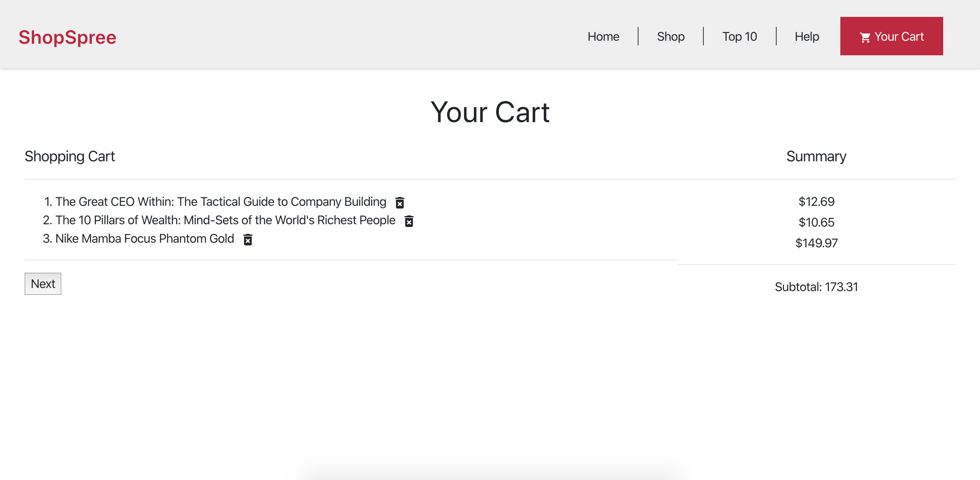The width and height of the screenshot is (980, 480).
Task: Open the Help page
Action: click(807, 36)
